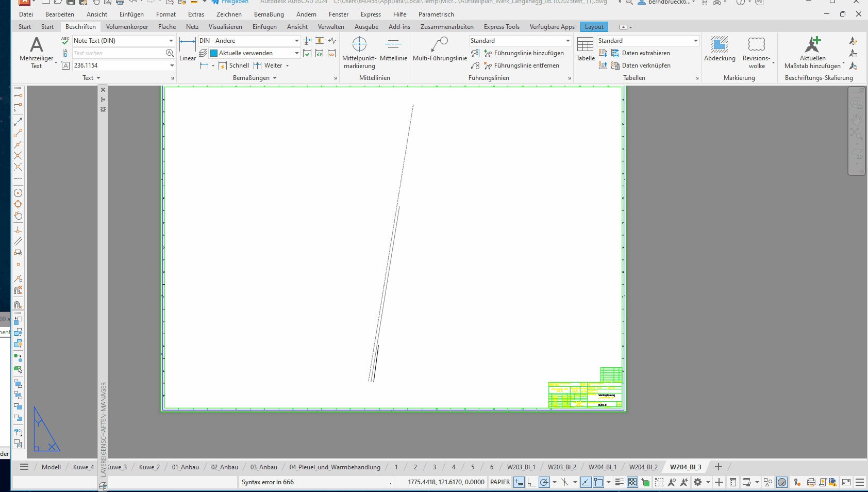The height and width of the screenshot is (492, 868).
Task: Pick the Mittellinie centerline tool
Action: [393, 49]
